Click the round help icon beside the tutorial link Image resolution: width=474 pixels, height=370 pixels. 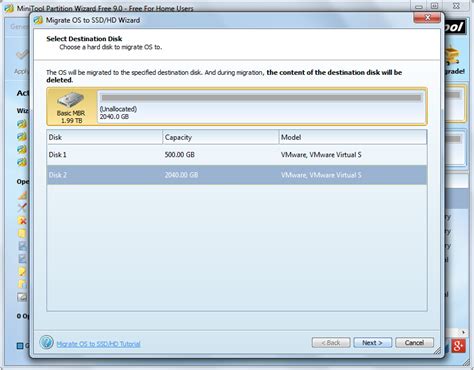(x=46, y=342)
